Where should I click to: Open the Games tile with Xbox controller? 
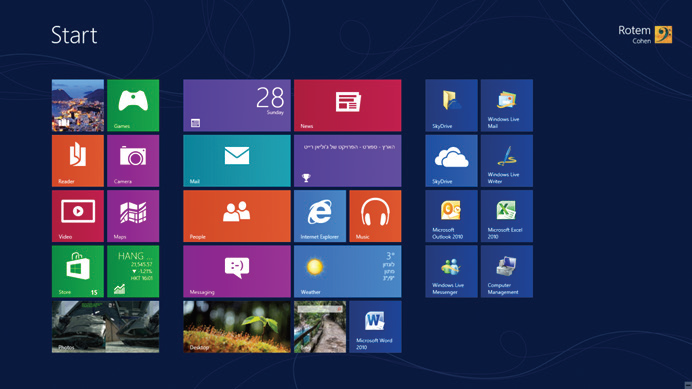(133, 106)
